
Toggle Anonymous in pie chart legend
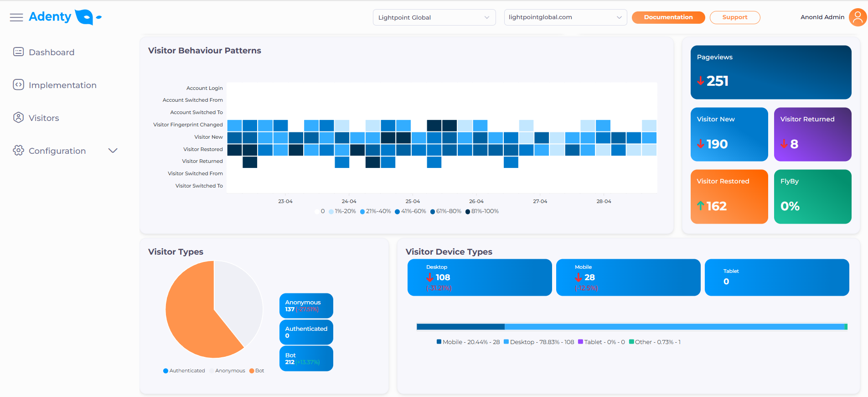pyautogui.click(x=227, y=371)
